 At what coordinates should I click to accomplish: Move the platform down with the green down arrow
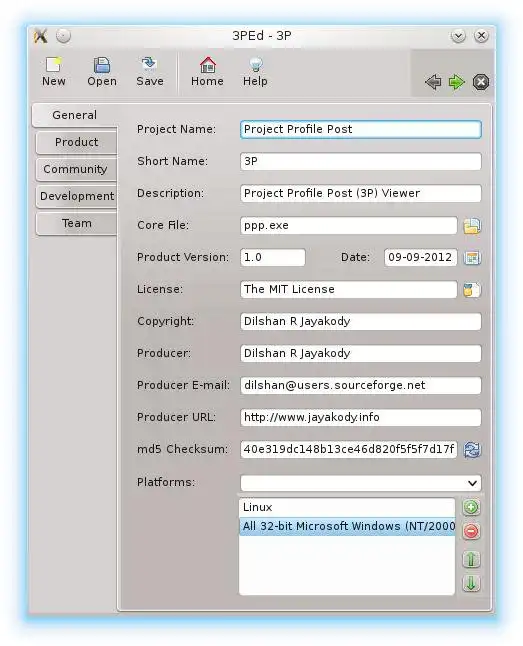click(x=471, y=583)
